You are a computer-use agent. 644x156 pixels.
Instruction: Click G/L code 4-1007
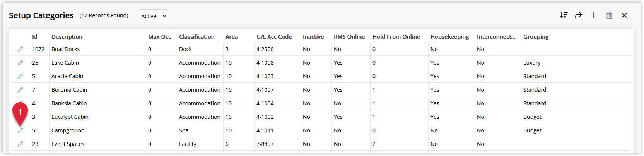click(265, 90)
